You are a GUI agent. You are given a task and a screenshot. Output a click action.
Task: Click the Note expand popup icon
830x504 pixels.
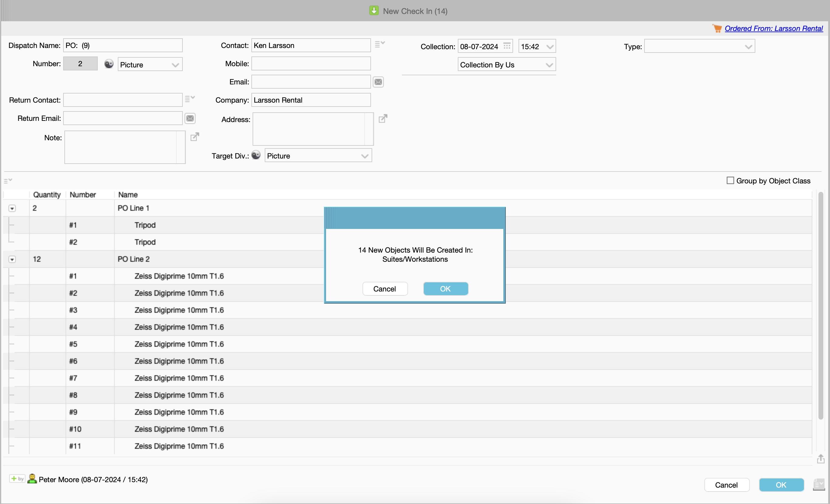[195, 137]
